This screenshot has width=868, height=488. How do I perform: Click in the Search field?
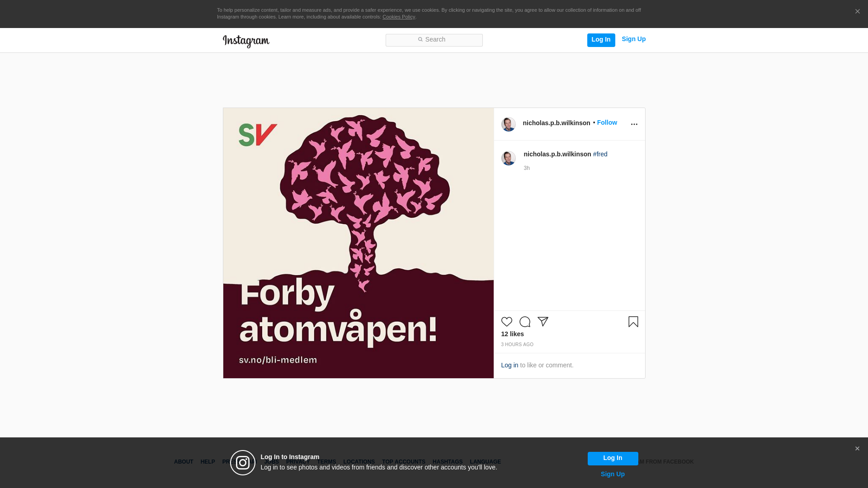click(434, 40)
